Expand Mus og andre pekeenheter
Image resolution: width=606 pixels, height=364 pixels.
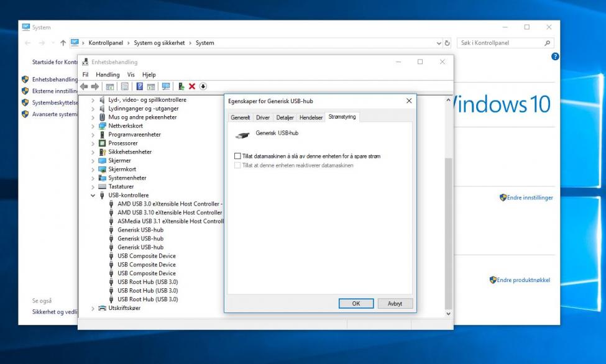(x=93, y=117)
